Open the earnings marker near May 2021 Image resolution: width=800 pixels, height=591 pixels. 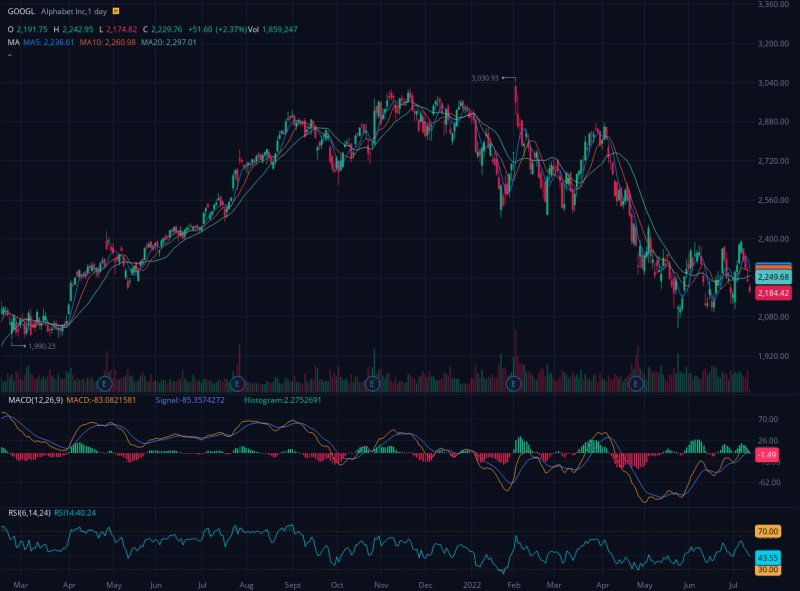(x=104, y=383)
